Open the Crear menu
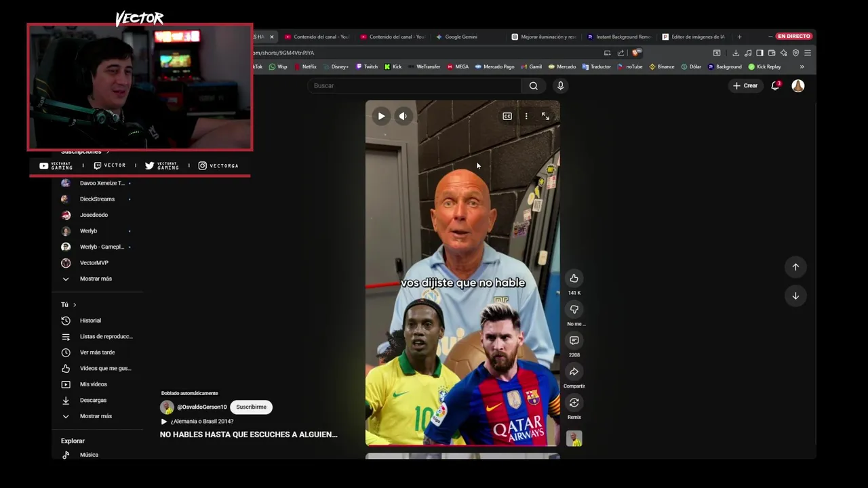This screenshot has width=868, height=488. pos(745,85)
